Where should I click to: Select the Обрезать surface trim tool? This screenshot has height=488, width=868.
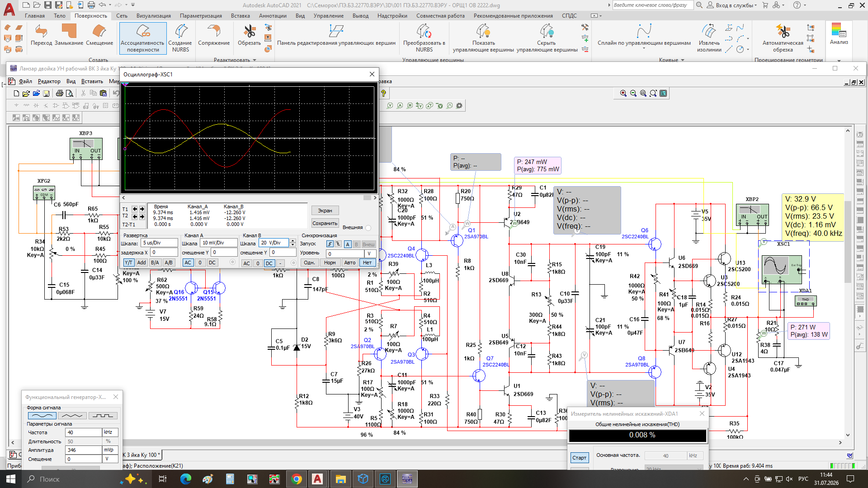click(x=249, y=35)
